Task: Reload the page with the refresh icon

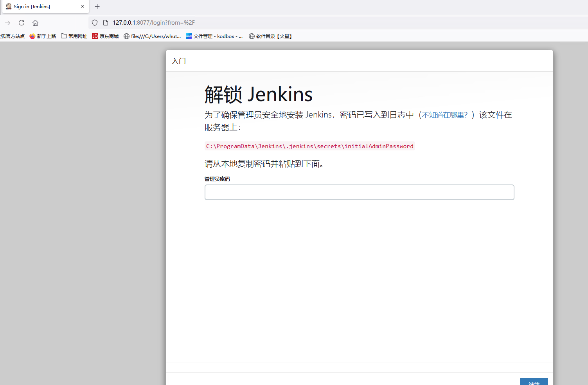Action: pyautogui.click(x=22, y=23)
